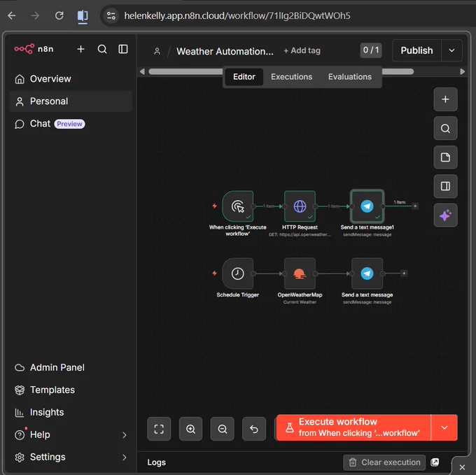Click the Current Weather subtitle text
This screenshot has width=476, height=475.
tap(300, 302)
